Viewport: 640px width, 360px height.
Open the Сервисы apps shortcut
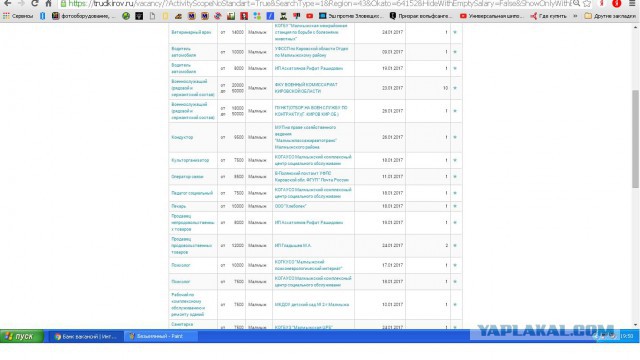[18, 16]
